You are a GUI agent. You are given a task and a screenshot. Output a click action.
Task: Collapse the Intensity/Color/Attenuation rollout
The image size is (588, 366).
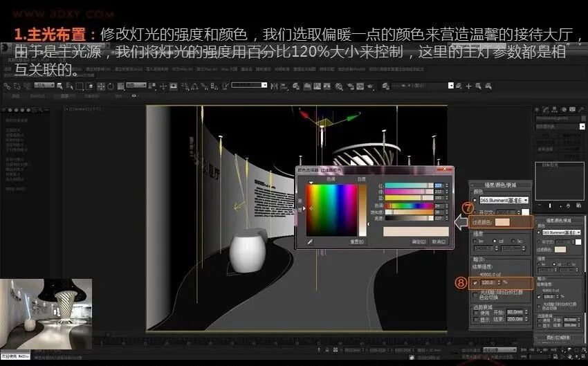point(501,185)
